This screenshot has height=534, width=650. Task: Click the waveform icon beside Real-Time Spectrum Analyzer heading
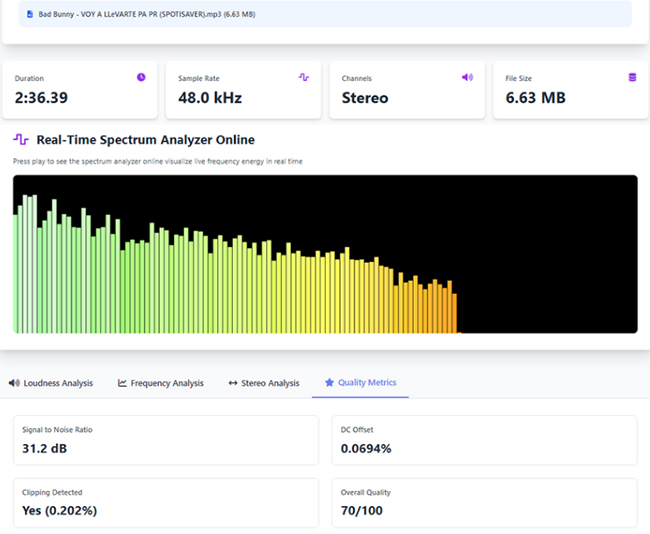pyautogui.click(x=21, y=139)
